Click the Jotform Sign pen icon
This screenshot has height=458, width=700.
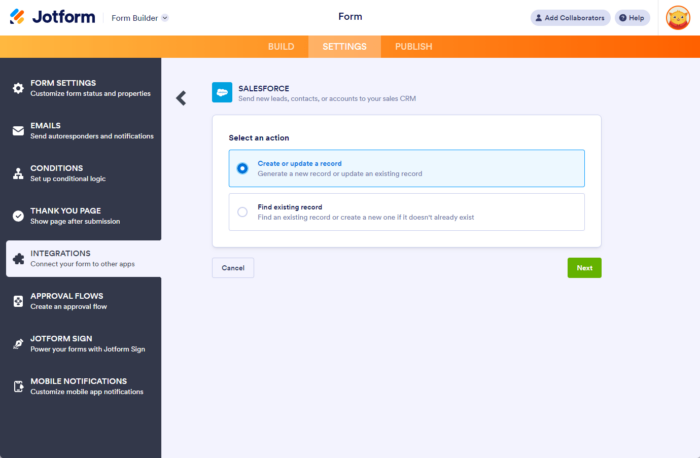[18, 344]
